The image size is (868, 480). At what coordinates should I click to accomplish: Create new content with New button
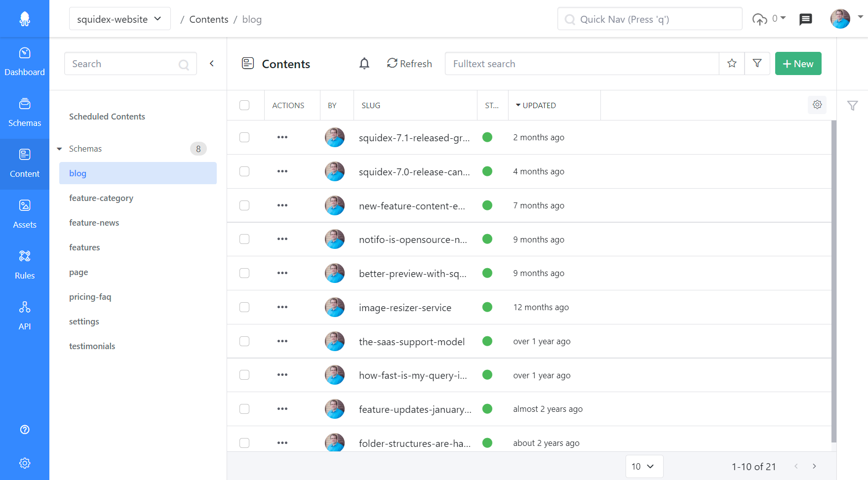click(798, 63)
